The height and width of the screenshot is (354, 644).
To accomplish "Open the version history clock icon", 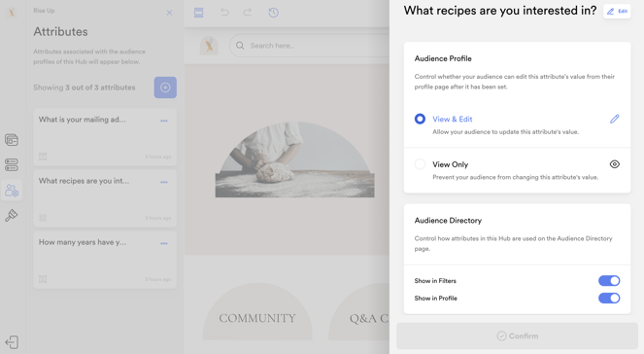I will (x=274, y=13).
